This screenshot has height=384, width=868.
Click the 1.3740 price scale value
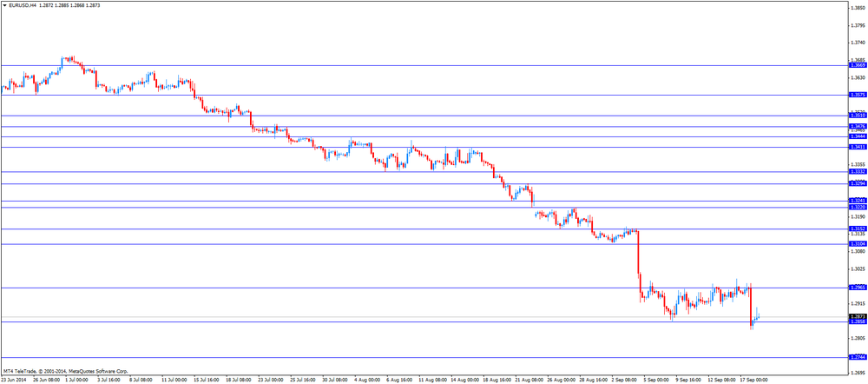pos(858,43)
